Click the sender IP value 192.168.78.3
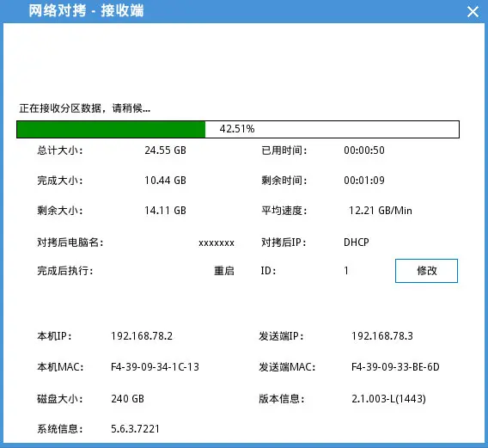 382,336
